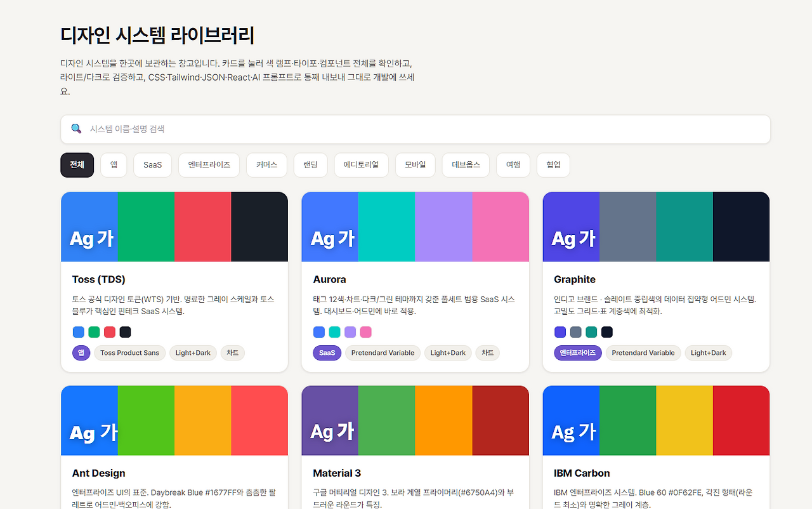Open the Graphite card title
This screenshot has height=509, width=812.
(575, 279)
